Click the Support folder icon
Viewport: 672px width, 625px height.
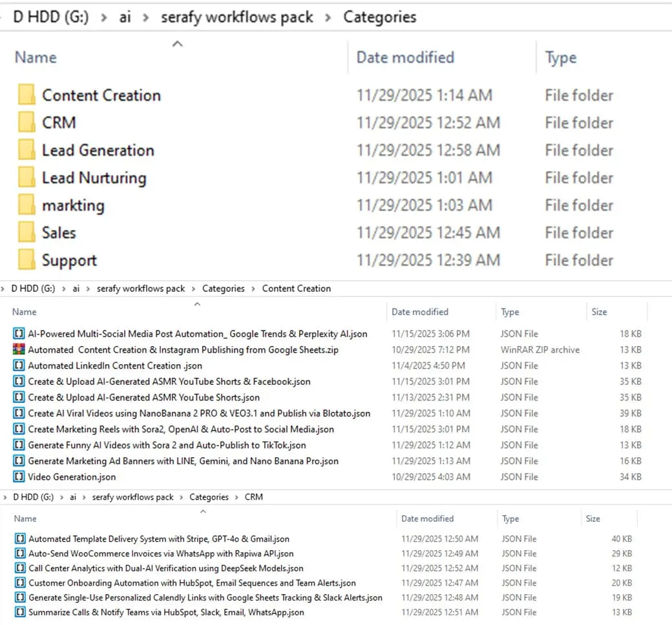point(26,260)
